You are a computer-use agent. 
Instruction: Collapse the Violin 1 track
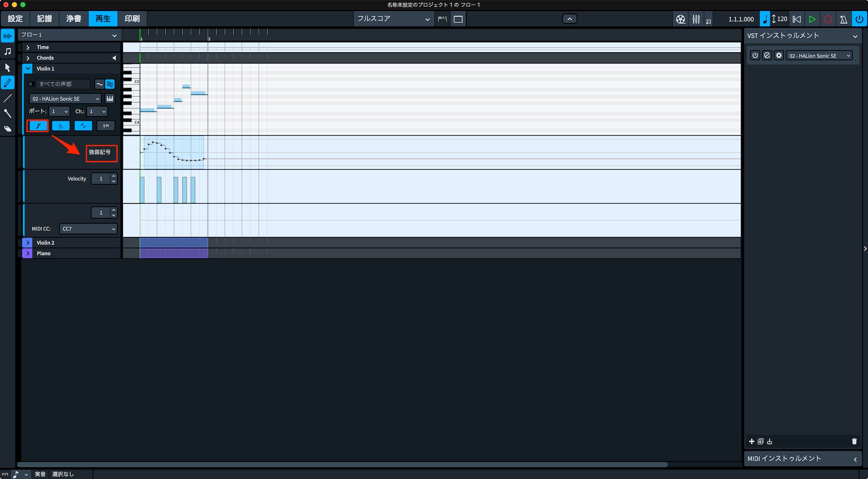click(28, 69)
